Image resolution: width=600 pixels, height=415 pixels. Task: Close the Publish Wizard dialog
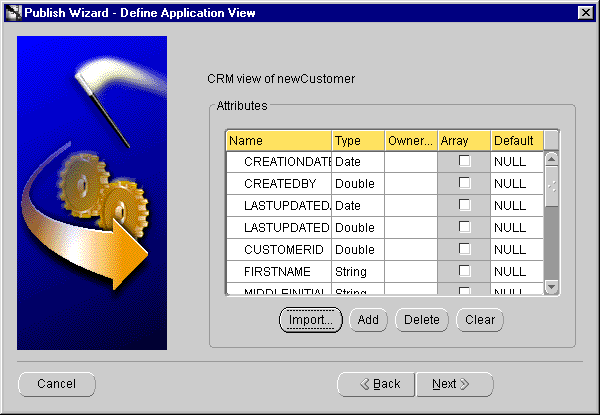tap(586, 12)
